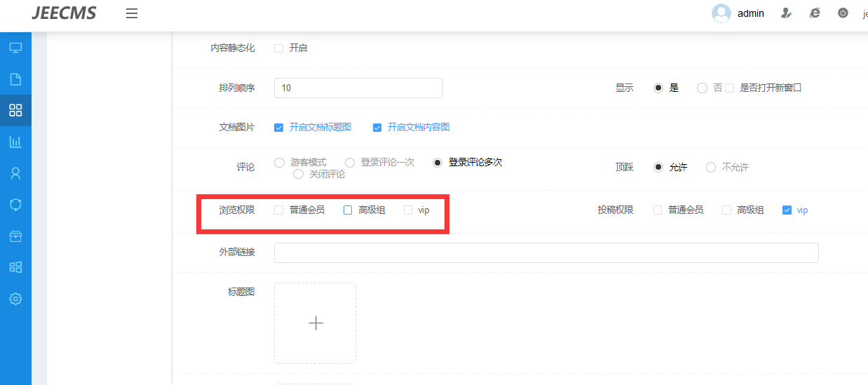Select 显示 否 radio button

point(702,88)
